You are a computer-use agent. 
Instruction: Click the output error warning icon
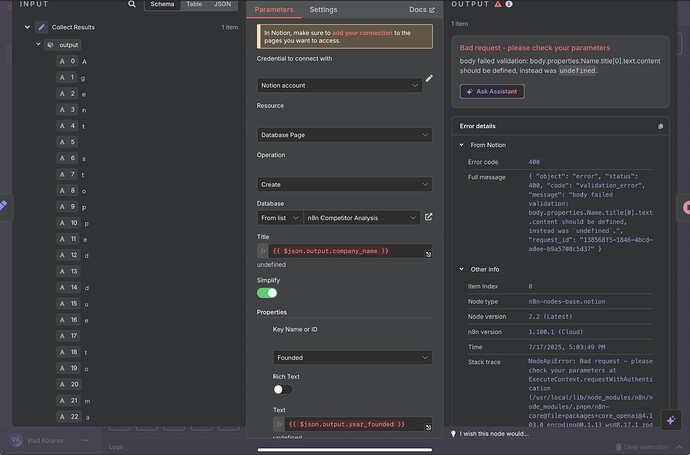pos(498,4)
